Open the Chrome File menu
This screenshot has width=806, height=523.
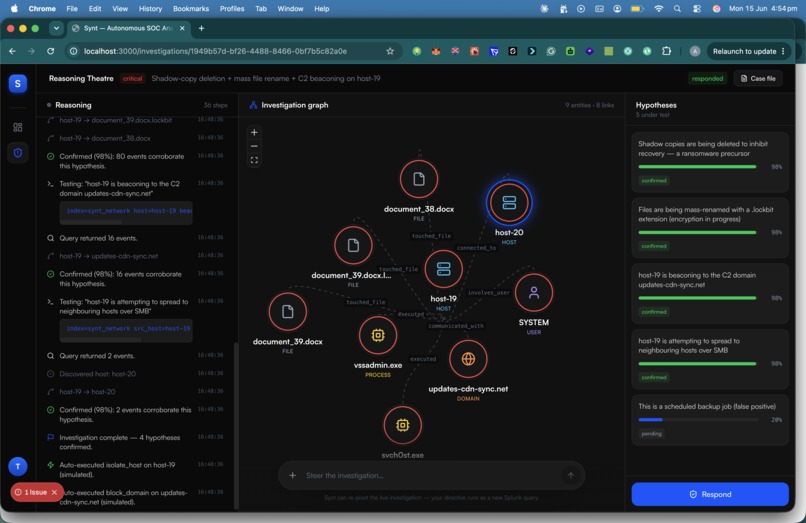pyautogui.click(x=72, y=9)
